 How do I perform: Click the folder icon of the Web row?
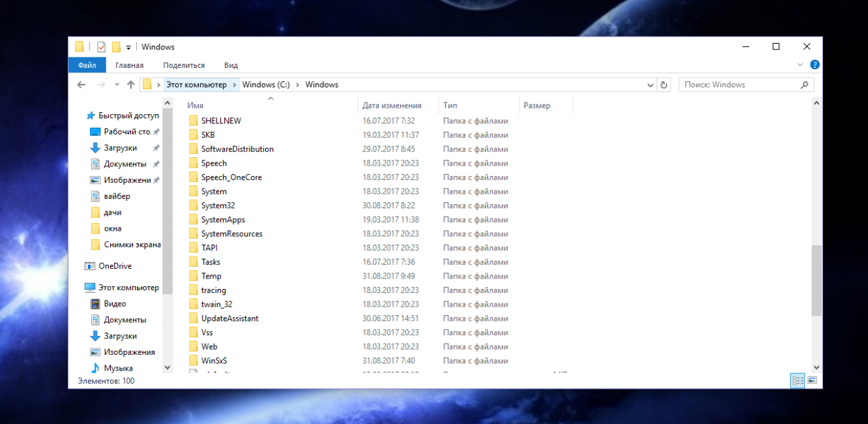tap(193, 347)
